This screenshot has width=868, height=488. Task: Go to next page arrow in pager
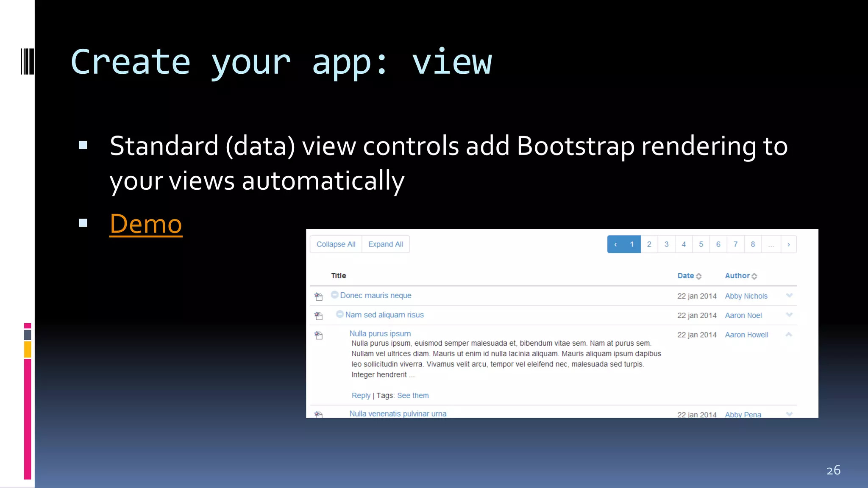coord(789,244)
